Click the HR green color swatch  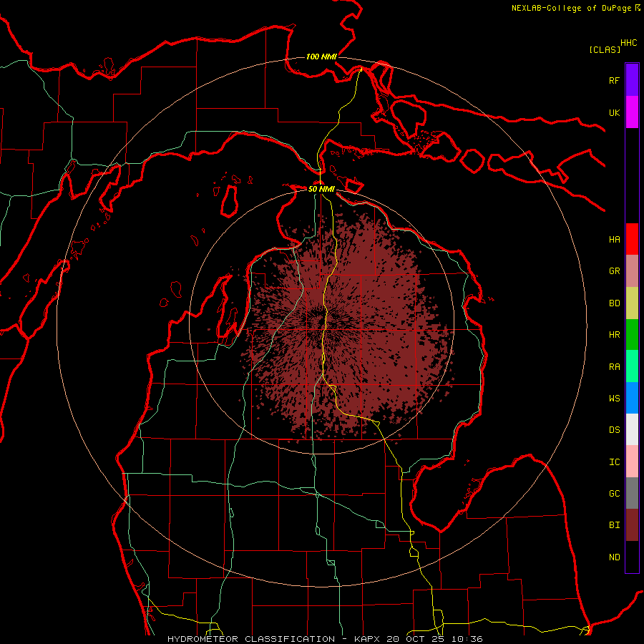(x=632, y=335)
